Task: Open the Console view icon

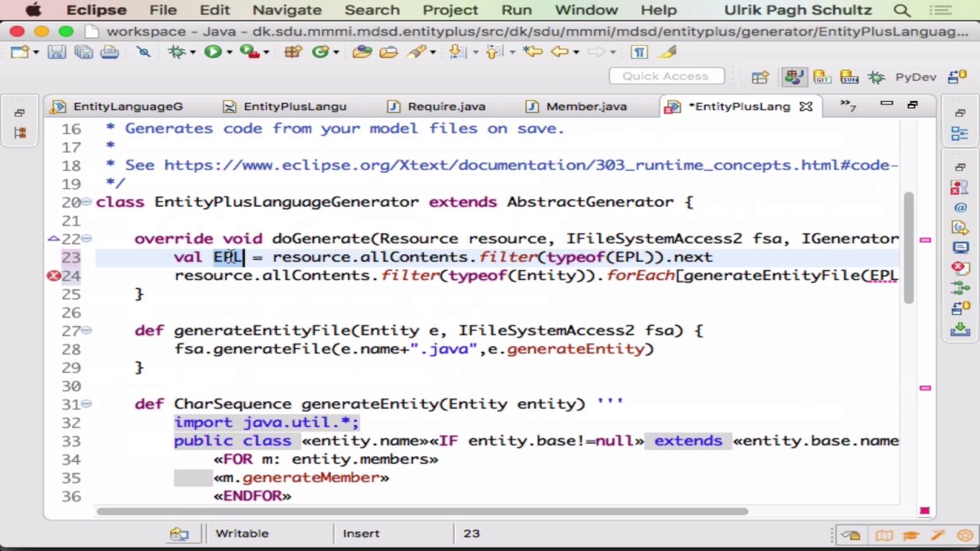Action: coord(959,247)
